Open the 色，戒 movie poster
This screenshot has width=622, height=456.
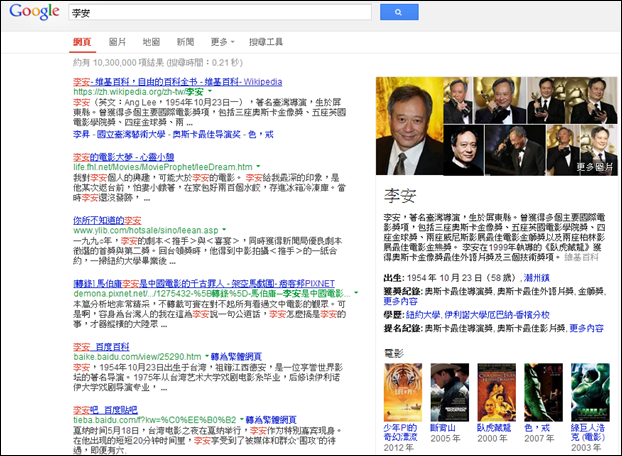543,392
